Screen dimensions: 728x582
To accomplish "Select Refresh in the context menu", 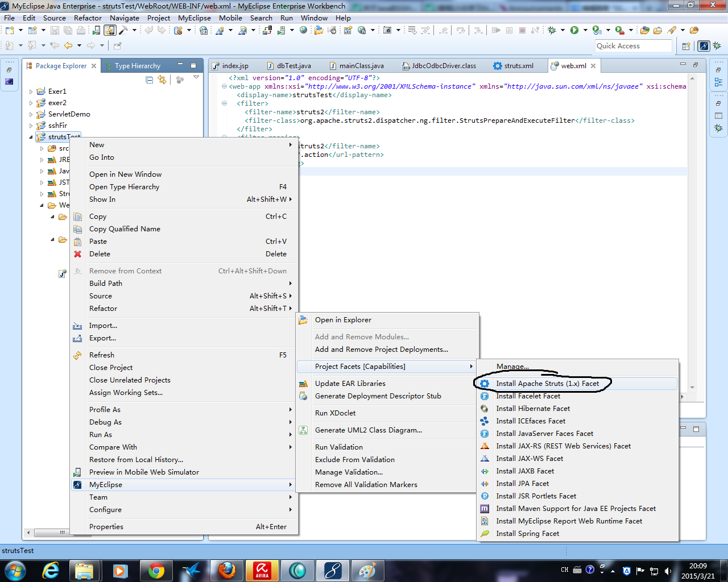I will [x=184, y=355].
